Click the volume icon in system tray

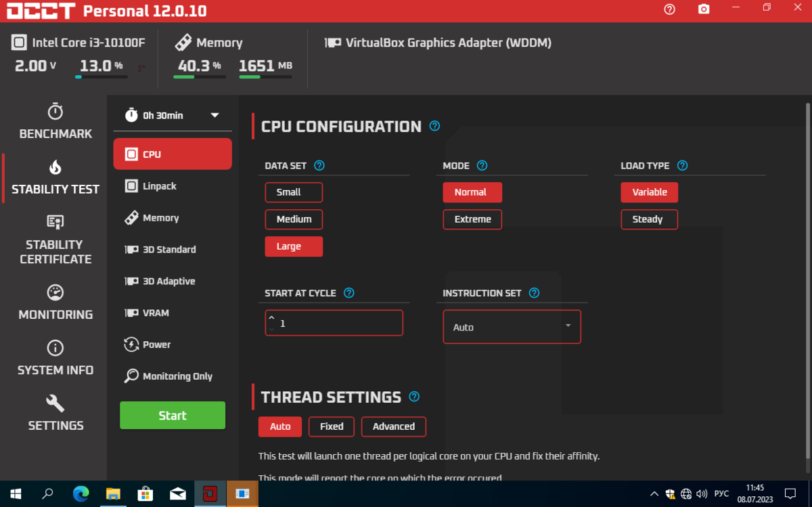tap(702, 494)
